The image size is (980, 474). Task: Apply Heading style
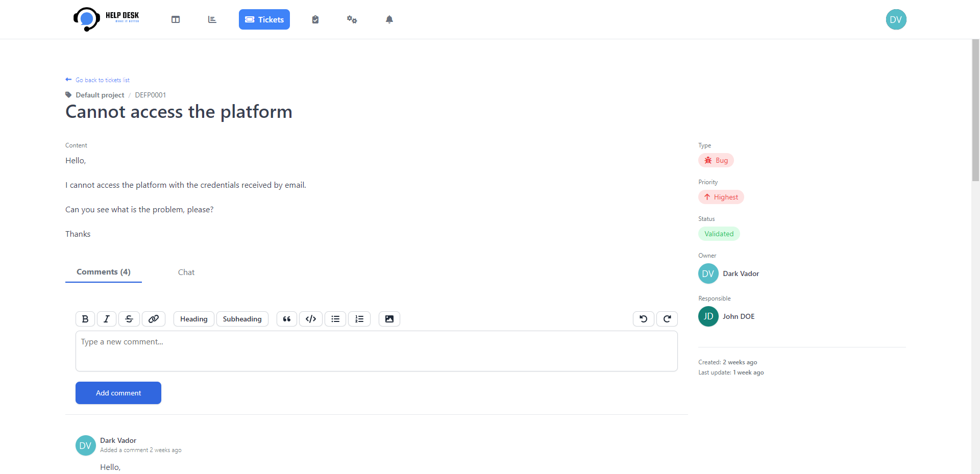194,319
